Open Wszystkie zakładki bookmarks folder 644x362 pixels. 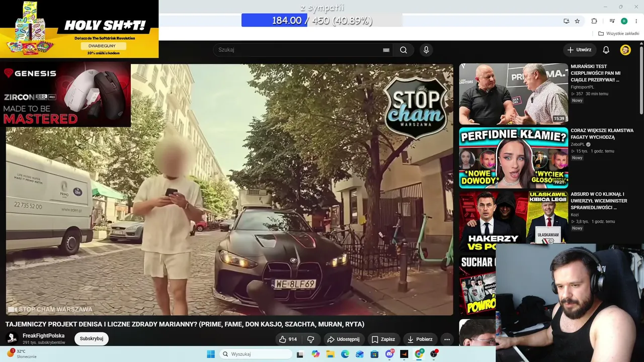tap(619, 34)
